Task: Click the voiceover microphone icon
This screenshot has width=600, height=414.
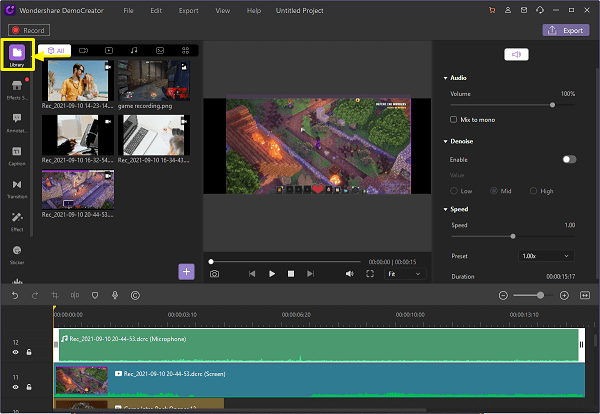Action: pos(115,295)
